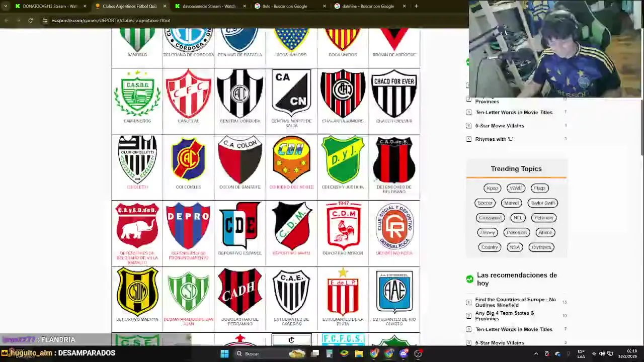Click the Deportivo Español CDE crest
Image resolution: width=644 pixels, height=362 pixels.
click(240, 226)
